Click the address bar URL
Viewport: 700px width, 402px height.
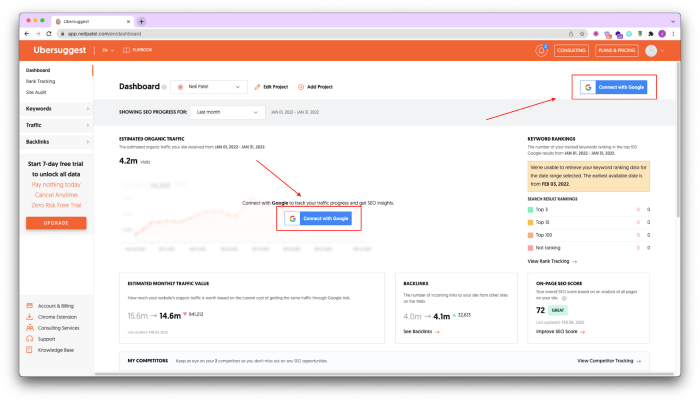(x=104, y=34)
